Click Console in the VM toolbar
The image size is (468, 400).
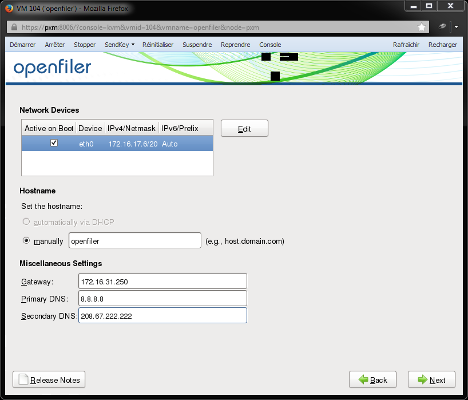(x=270, y=45)
